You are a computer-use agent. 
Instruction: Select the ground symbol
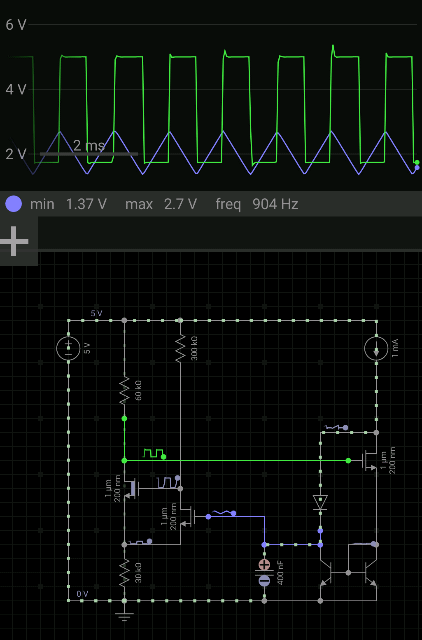pos(124,615)
